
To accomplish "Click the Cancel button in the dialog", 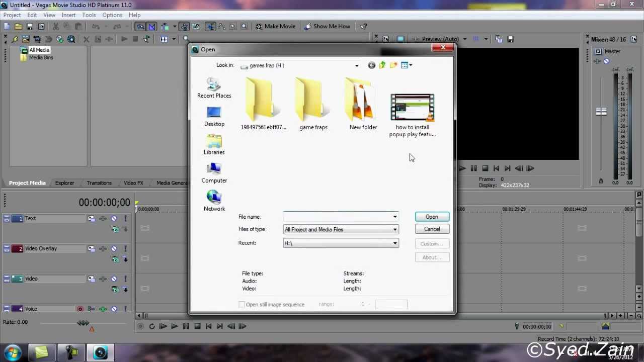I will coord(432,229).
